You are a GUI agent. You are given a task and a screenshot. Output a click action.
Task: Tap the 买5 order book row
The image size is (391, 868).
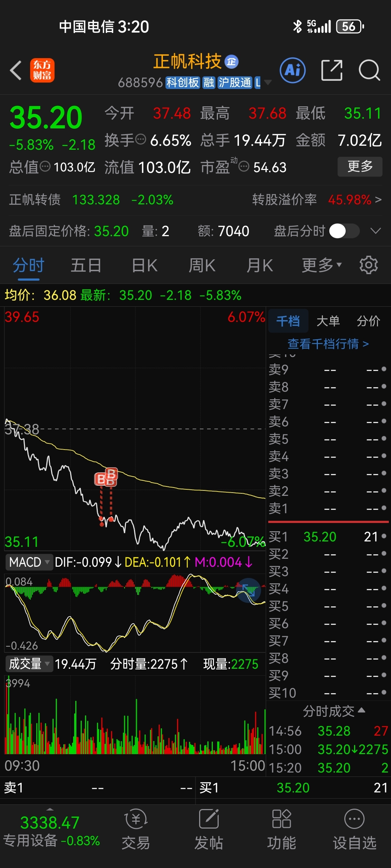[328, 606]
